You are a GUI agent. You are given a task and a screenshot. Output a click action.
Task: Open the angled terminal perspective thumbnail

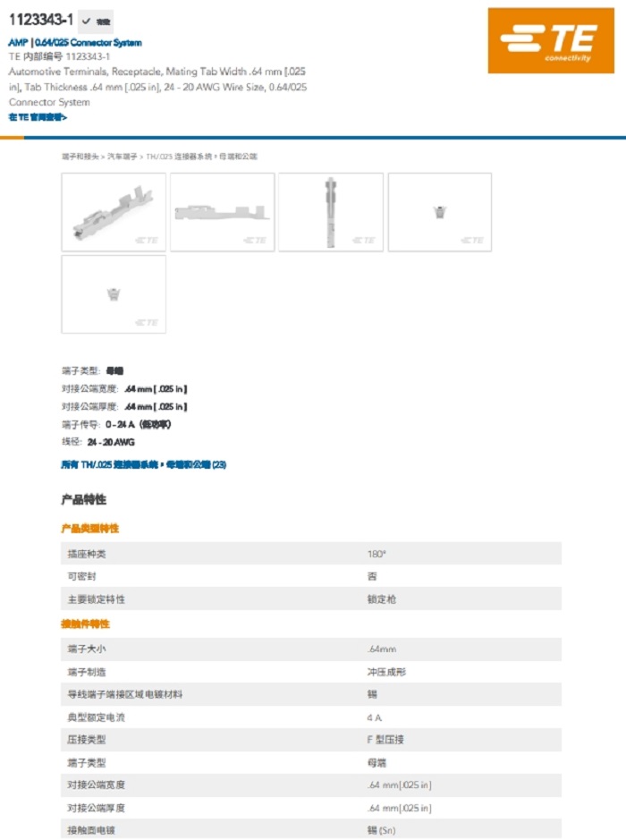click(114, 212)
